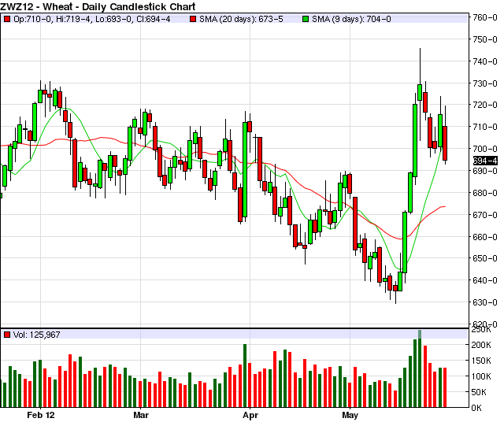Click the 680-0 price axis label
504x422 pixels.
coord(485,193)
